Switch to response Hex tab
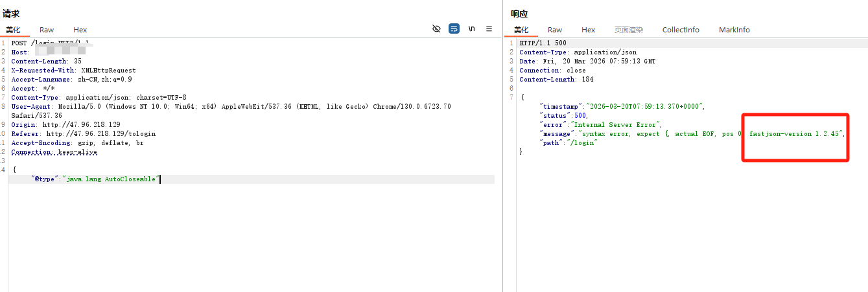 point(588,30)
